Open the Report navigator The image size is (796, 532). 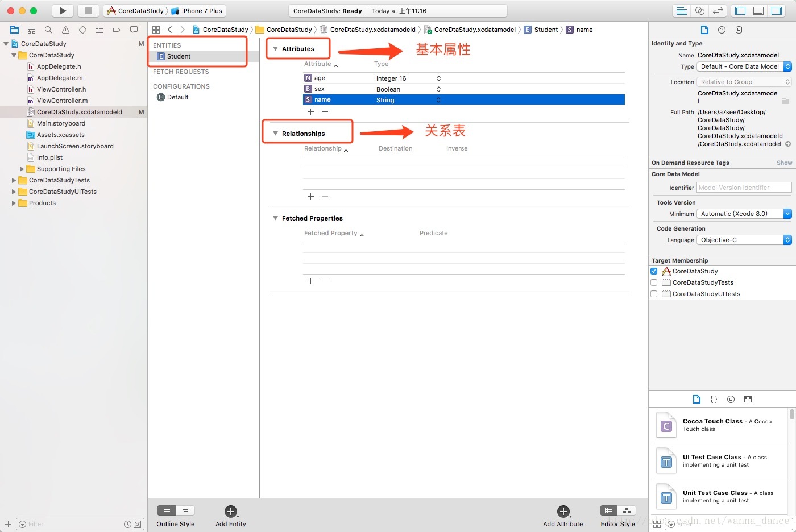click(134, 30)
